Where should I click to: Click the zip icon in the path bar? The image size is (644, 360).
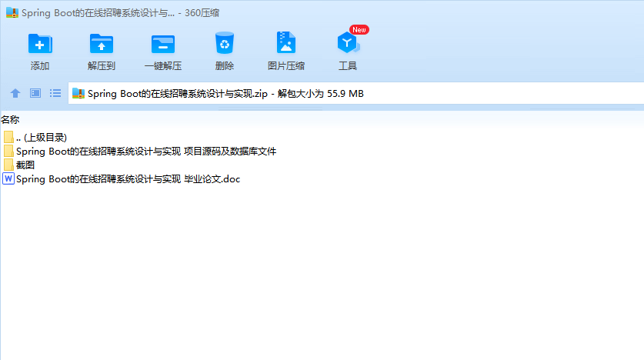pos(78,94)
